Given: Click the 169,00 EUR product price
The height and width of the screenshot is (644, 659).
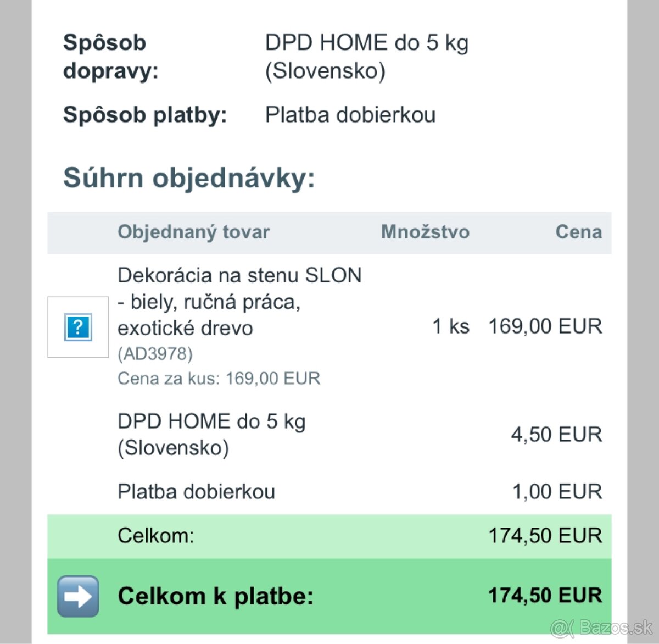Looking at the screenshot, I should 545,326.
